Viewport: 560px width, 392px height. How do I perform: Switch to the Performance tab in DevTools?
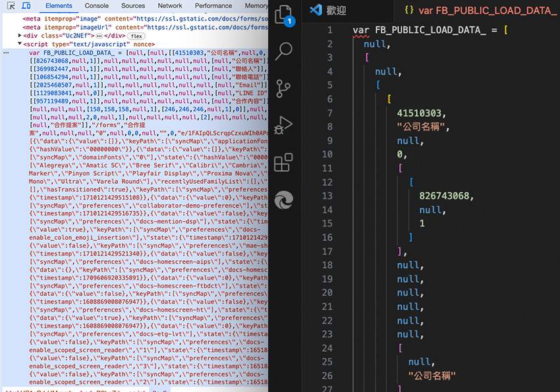coord(213,6)
